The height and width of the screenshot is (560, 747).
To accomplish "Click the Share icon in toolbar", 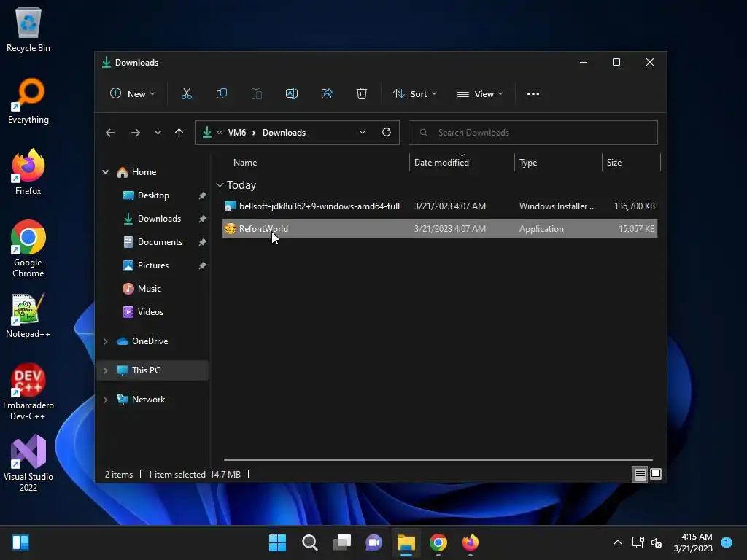I will coord(327,94).
